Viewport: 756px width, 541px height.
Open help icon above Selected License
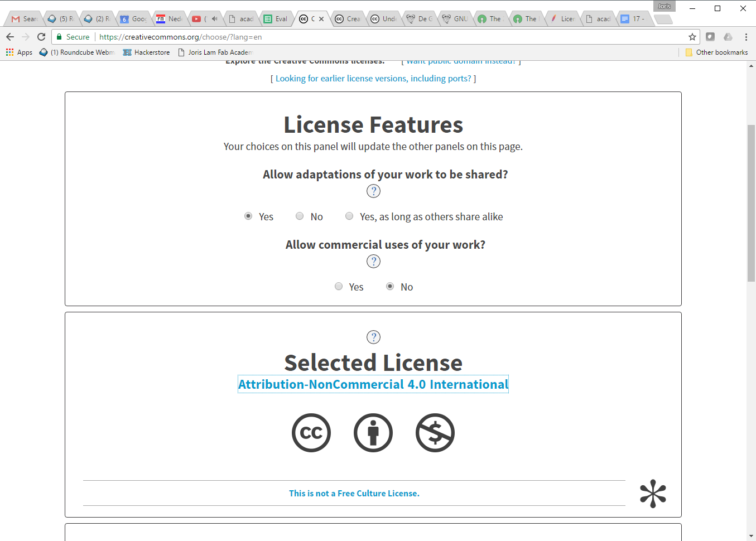(373, 337)
